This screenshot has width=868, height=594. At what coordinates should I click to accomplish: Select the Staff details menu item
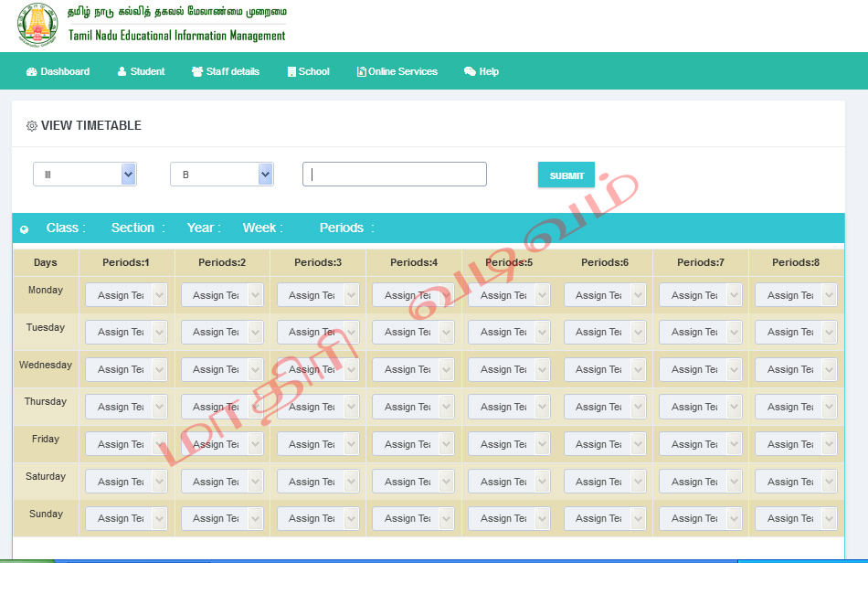coord(226,70)
